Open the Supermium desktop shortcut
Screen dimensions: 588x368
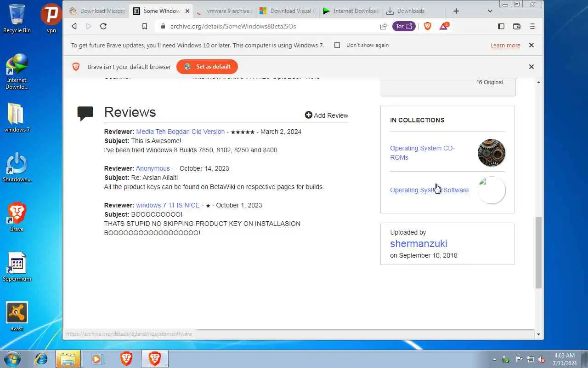pyautogui.click(x=17, y=267)
